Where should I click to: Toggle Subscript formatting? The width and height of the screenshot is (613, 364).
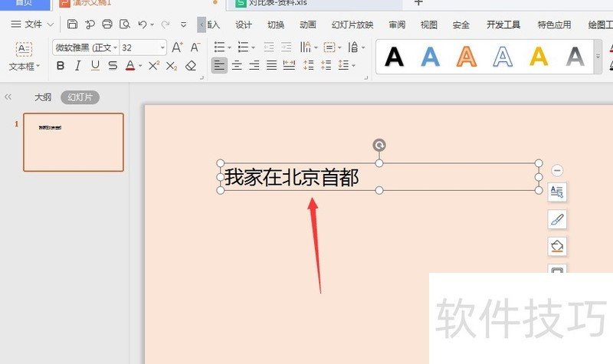pos(172,66)
